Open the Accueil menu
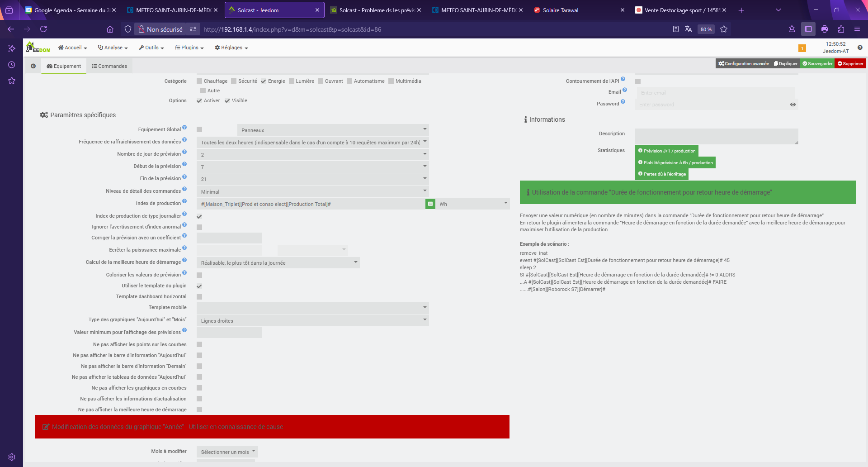The image size is (868, 467). [x=72, y=48]
